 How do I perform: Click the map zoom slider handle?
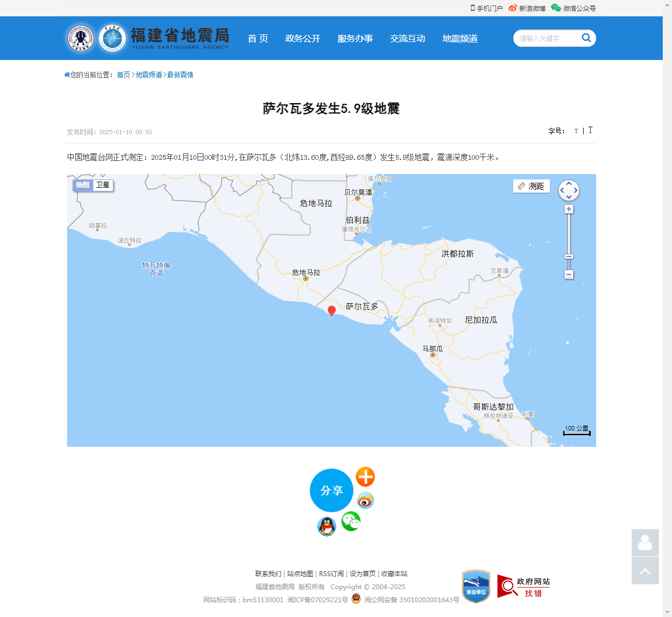[569, 256]
